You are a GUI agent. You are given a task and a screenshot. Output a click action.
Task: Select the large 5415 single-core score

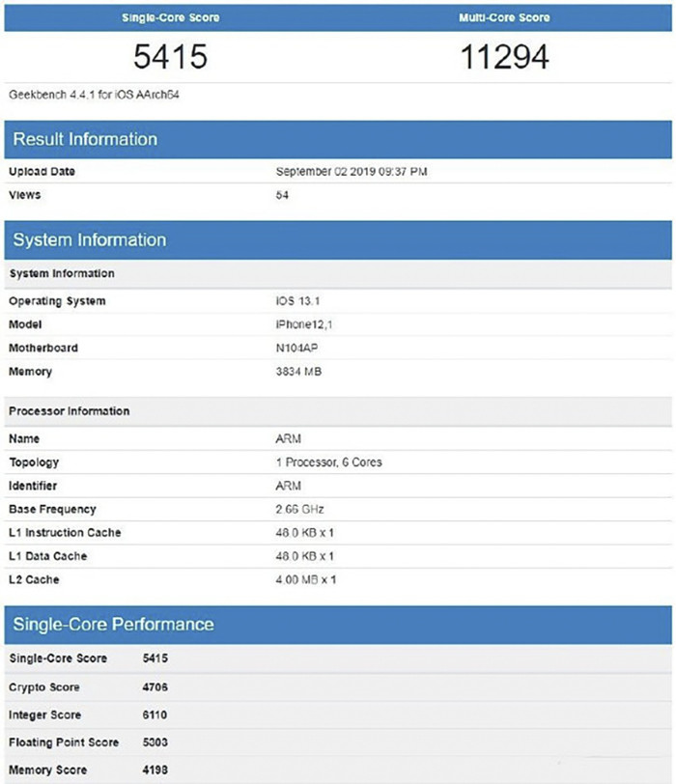tap(170, 58)
